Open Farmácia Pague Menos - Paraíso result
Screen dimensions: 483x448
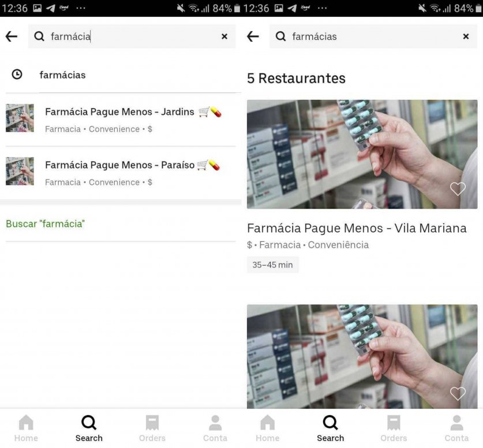(121, 173)
